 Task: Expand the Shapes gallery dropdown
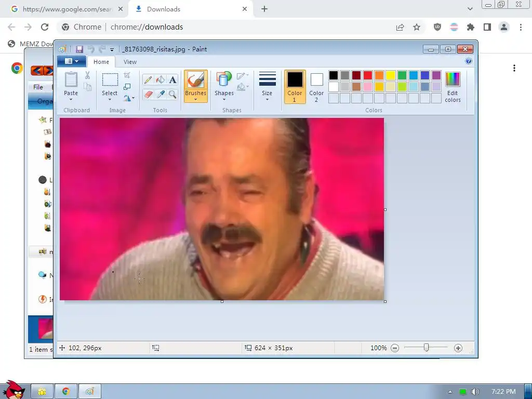(224, 99)
